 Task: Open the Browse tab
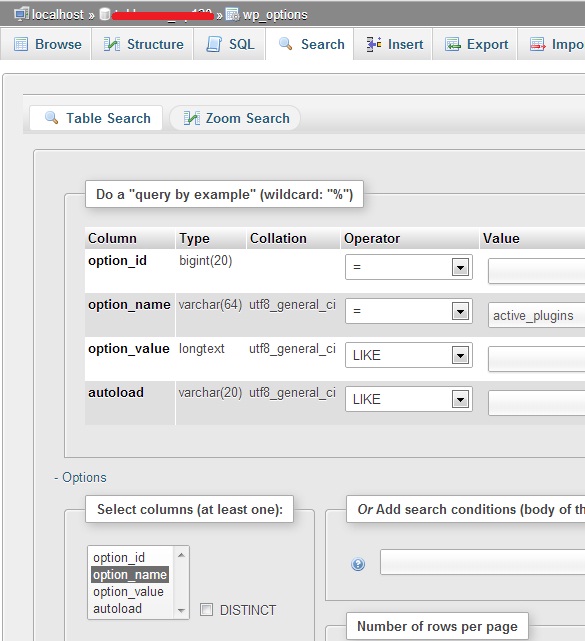click(x=46, y=44)
